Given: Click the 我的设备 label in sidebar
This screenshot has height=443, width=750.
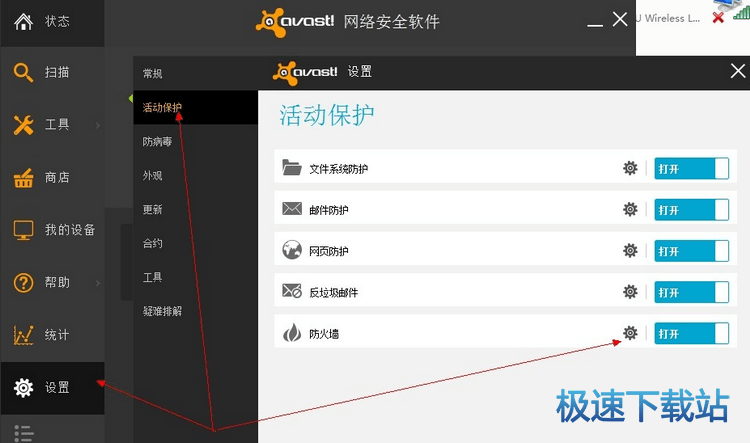Looking at the screenshot, I should pyautogui.click(x=70, y=230).
